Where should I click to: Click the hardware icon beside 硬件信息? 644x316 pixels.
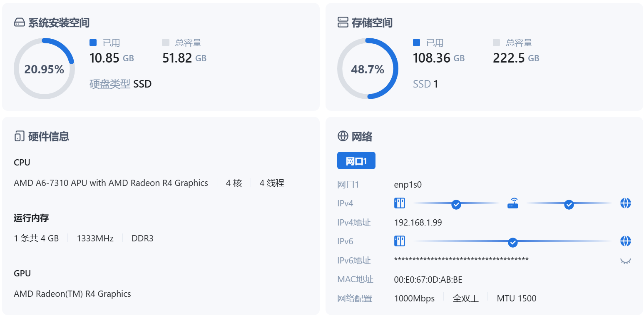20,136
